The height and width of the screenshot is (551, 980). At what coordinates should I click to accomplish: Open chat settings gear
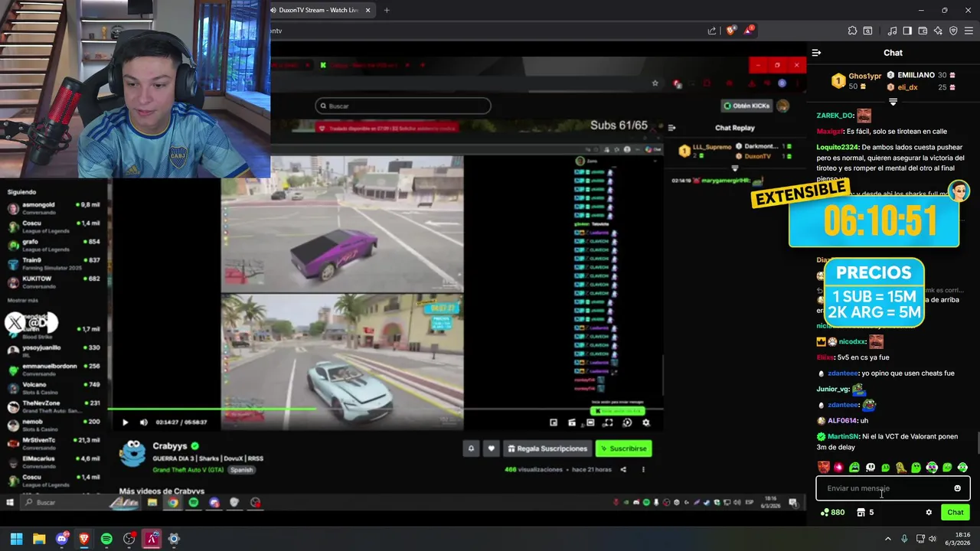929,513
